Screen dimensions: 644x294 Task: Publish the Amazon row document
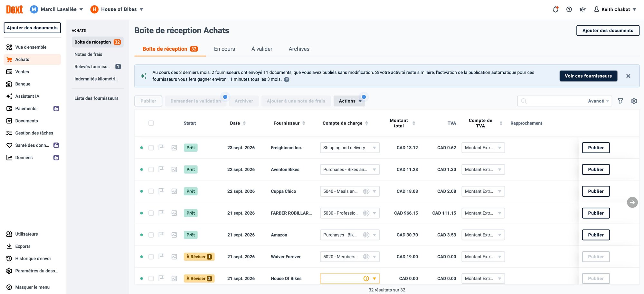596,235
